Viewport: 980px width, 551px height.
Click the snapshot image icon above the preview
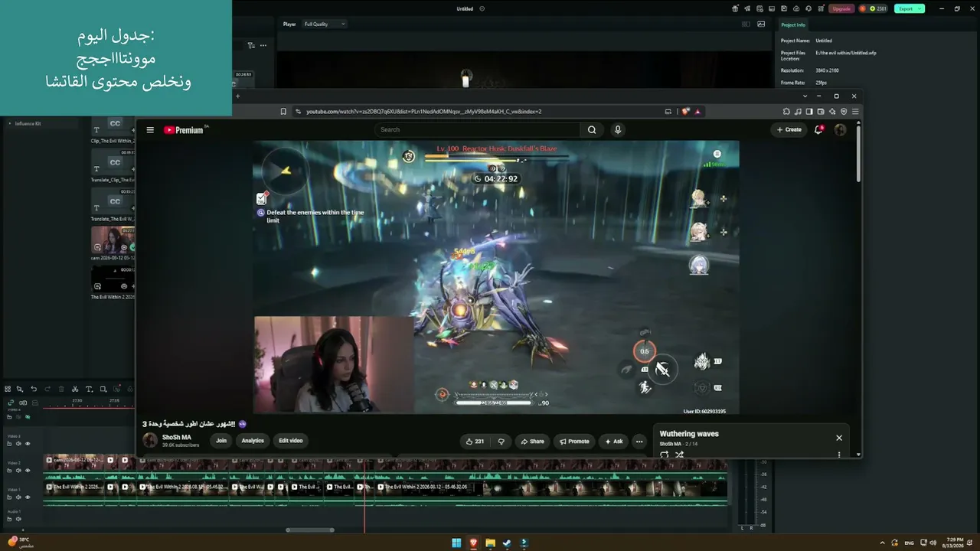[761, 24]
